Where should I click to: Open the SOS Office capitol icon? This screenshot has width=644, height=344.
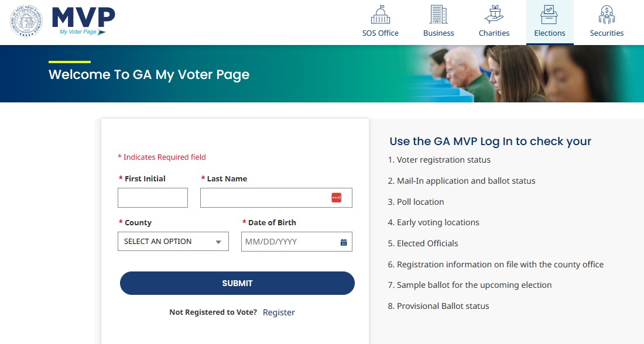pyautogui.click(x=381, y=15)
